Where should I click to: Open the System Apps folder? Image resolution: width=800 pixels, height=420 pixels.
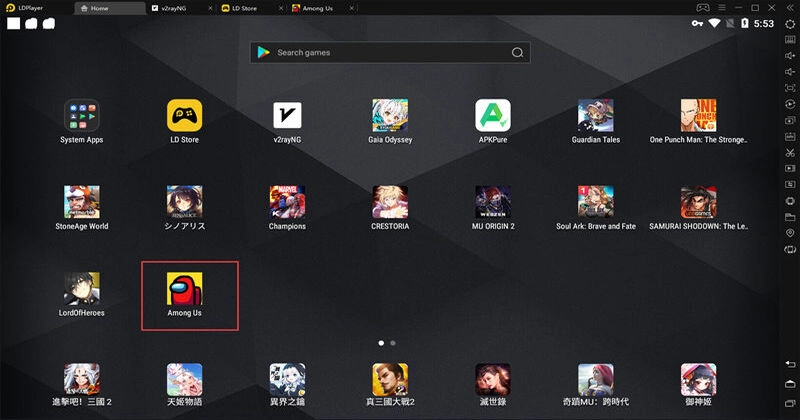click(x=81, y=115)
